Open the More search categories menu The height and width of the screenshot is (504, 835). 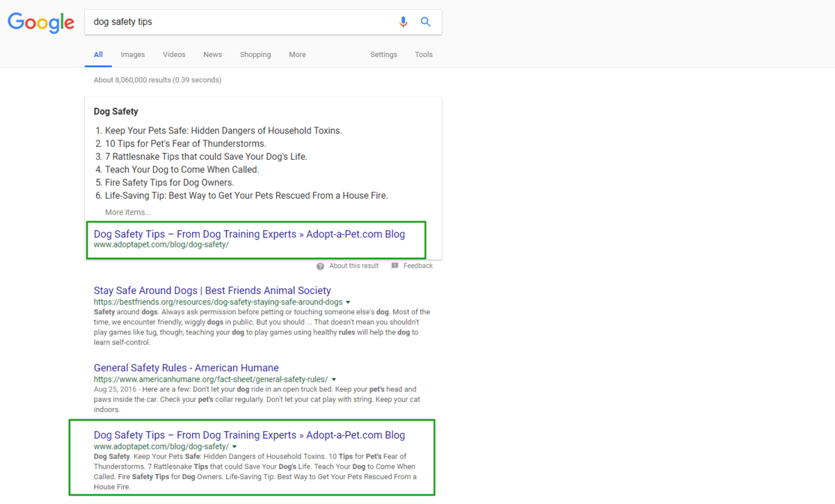coord(297,55)
